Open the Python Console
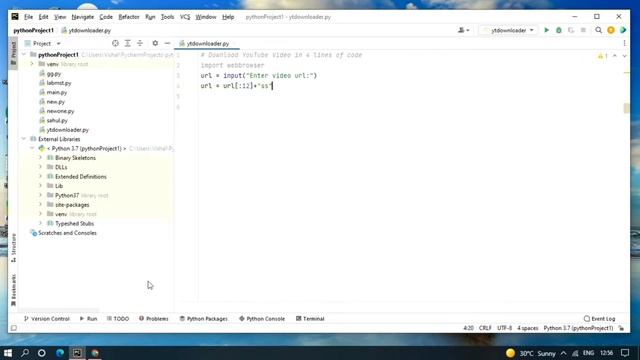Screen dimensions: 640x360 pos(262,318)
